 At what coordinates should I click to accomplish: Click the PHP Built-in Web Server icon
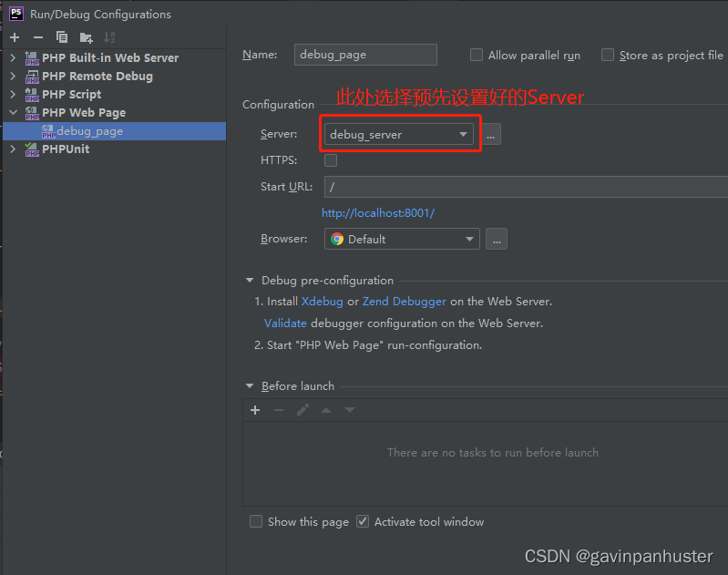pos(32,58)
